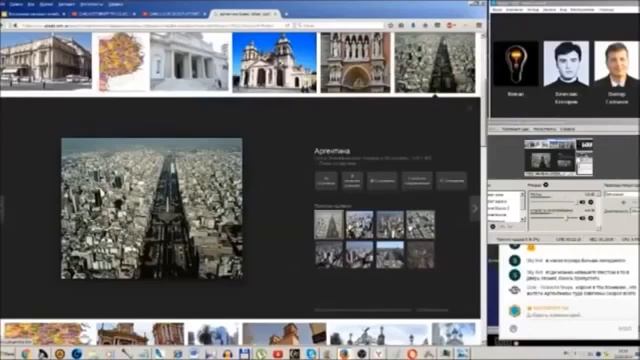Select the dark-haired man participant photo

pyautogui.click(x=566, y=64)
